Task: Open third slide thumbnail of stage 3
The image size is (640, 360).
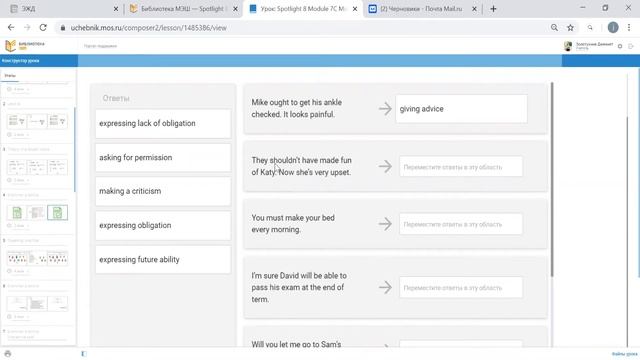Action: tap(57, 167)
